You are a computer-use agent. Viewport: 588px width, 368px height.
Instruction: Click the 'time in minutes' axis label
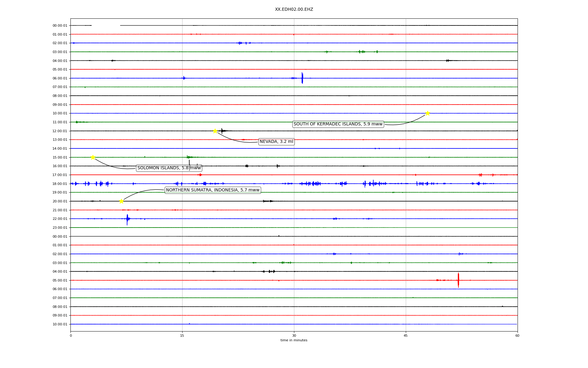tap(294, 340)
